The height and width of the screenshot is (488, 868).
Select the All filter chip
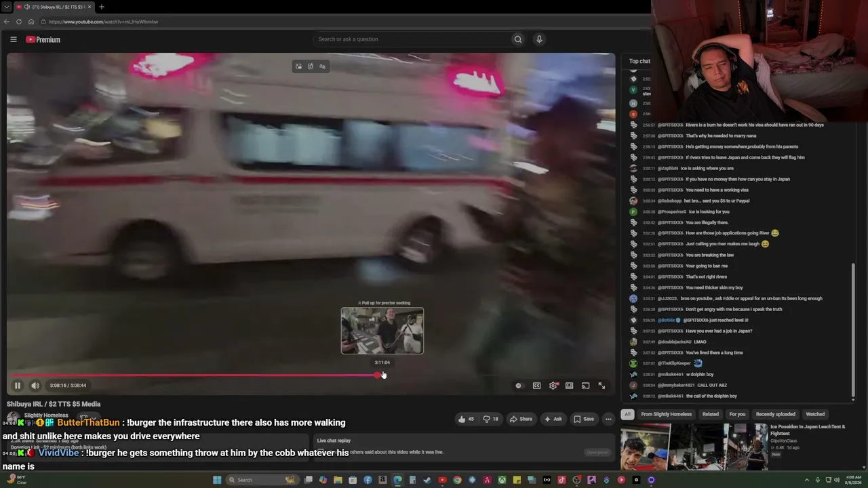[627, 414]
